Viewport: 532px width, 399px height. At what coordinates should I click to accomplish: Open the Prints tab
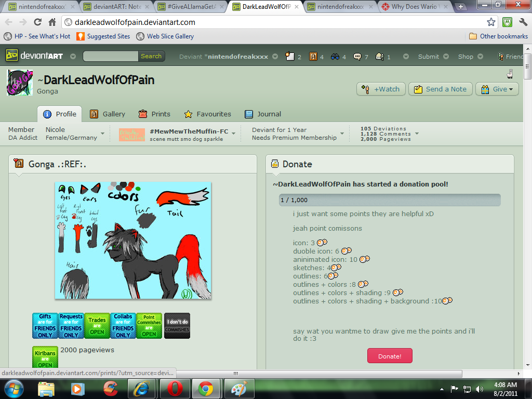[154, 114]
